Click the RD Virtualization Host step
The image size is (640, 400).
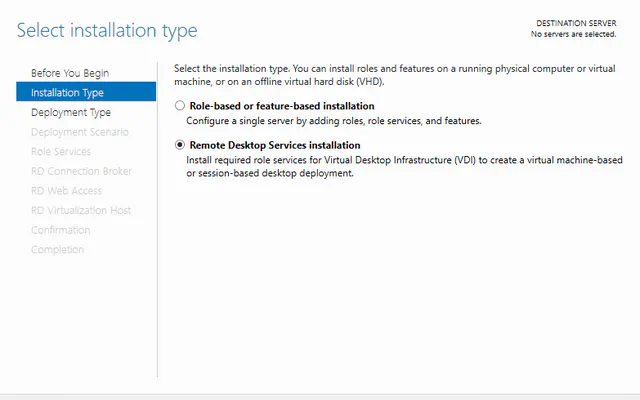tap(81, 210)
